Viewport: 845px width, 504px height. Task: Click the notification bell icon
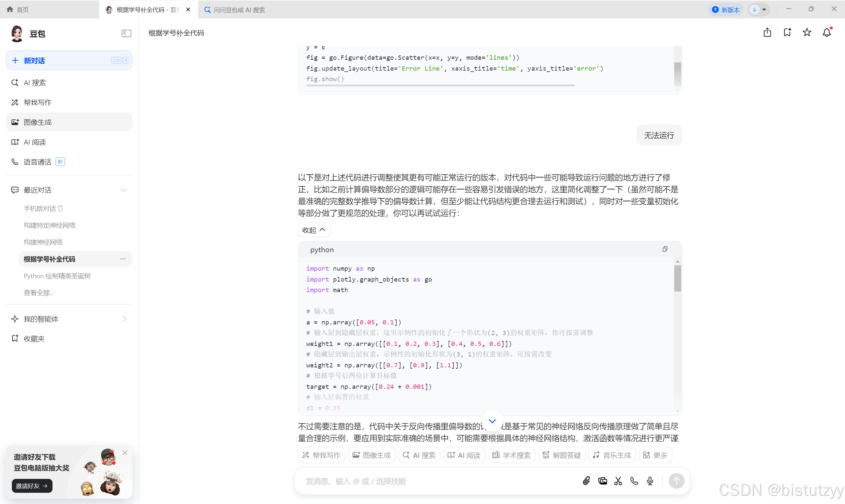point(826,33)
